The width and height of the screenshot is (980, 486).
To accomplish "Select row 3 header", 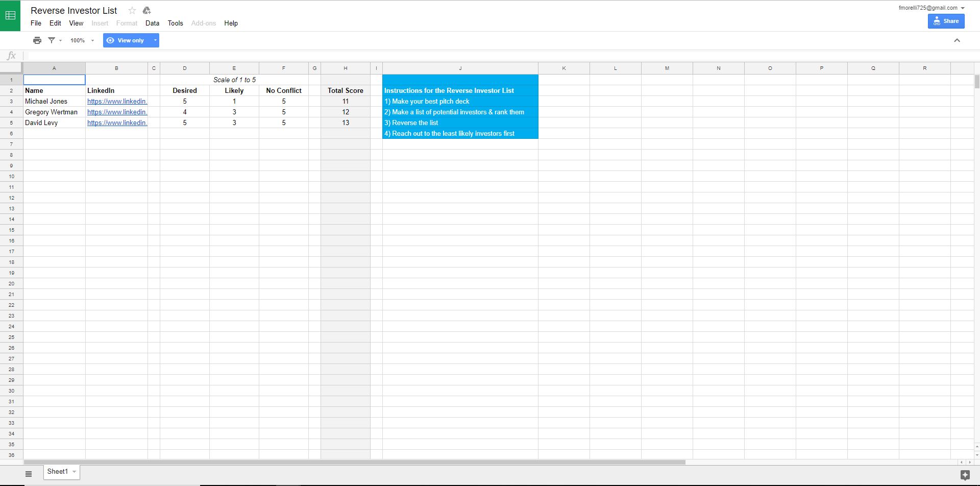I will tap(11, 101).
